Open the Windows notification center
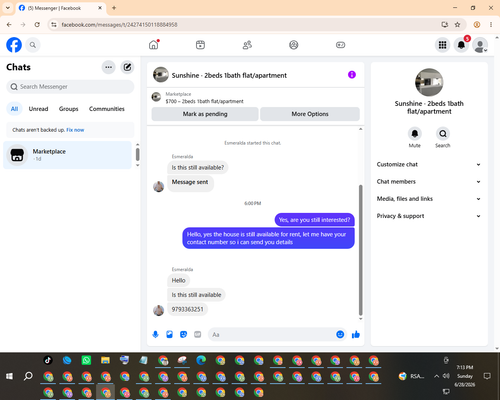Screen dimensions: 500x400 click(x=487, y=376)
